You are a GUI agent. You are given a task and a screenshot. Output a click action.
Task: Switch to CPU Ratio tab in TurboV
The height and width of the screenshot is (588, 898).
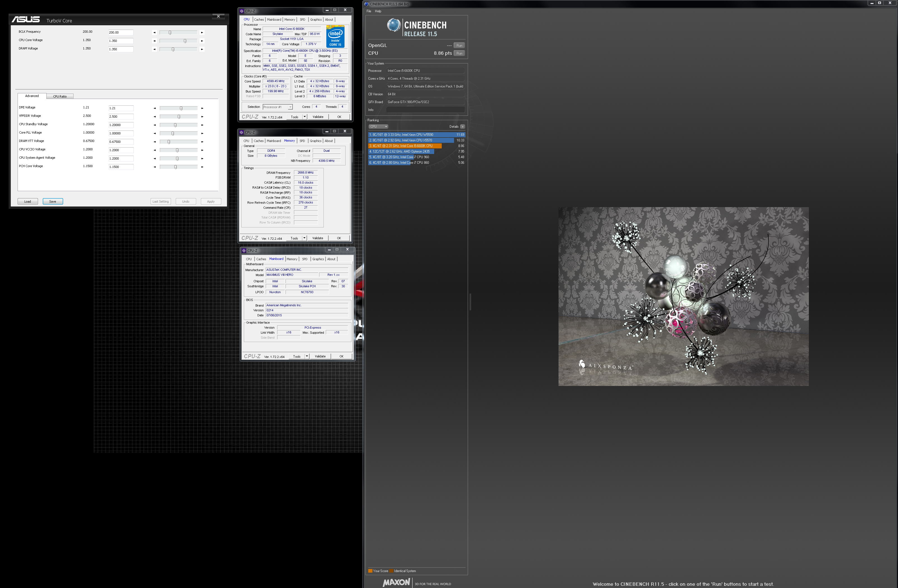tap(60, 97)
